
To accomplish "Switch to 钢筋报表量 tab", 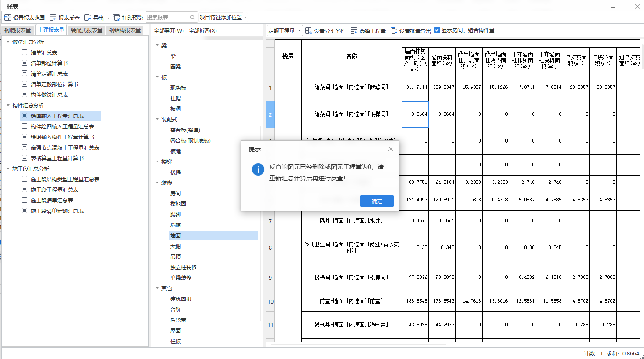I will [18, 30].
